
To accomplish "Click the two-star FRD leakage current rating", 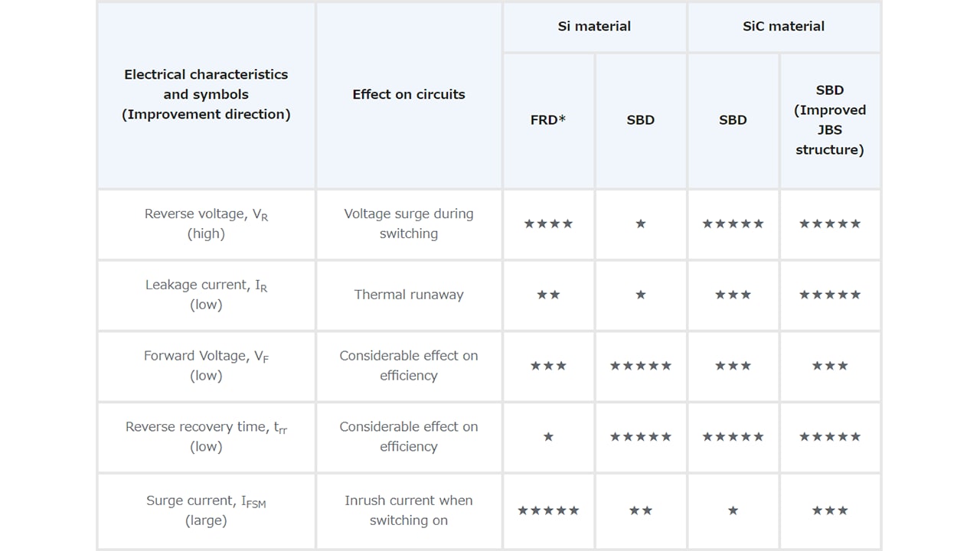I will pos(548,295).
